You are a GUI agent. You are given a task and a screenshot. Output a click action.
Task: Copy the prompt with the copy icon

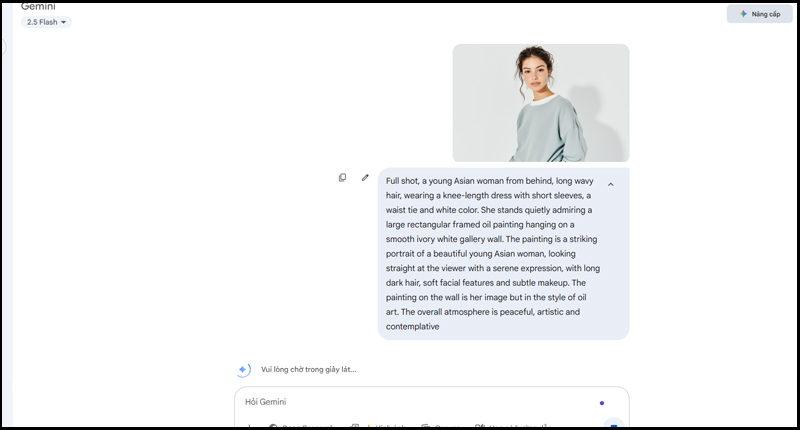click(x=342, y=178)
